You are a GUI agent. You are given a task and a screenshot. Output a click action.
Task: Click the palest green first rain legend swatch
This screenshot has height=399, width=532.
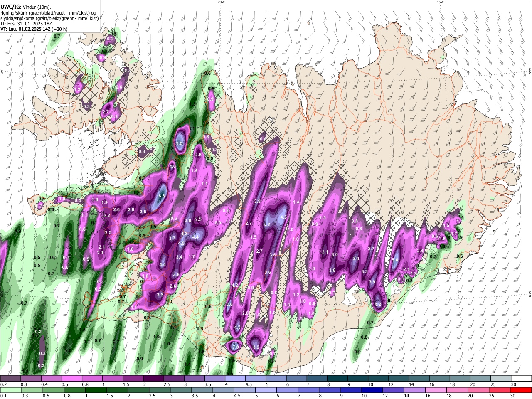tap(11, 390)
